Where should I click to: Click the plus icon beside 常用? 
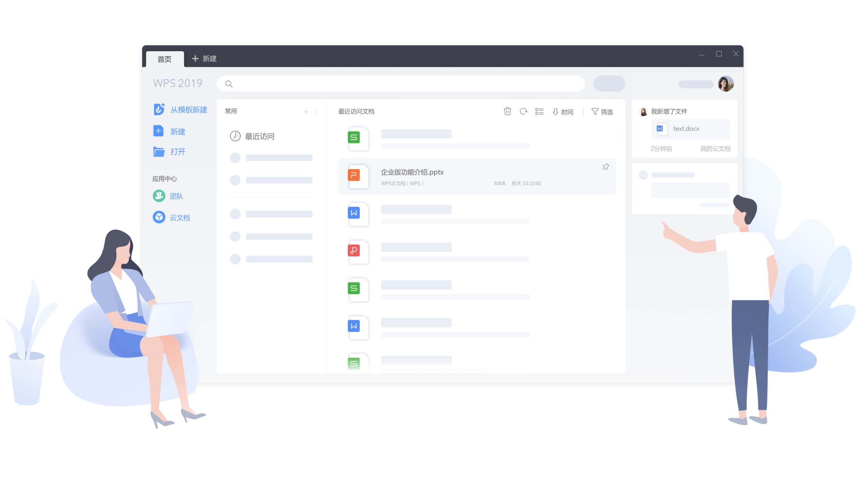tap(306, 112)
